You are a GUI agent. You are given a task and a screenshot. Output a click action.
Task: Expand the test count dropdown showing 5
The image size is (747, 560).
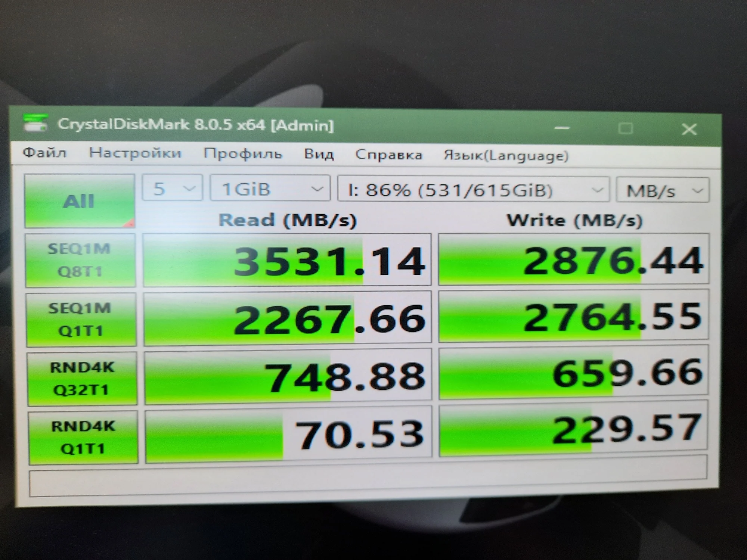click(x=173, y=189)
